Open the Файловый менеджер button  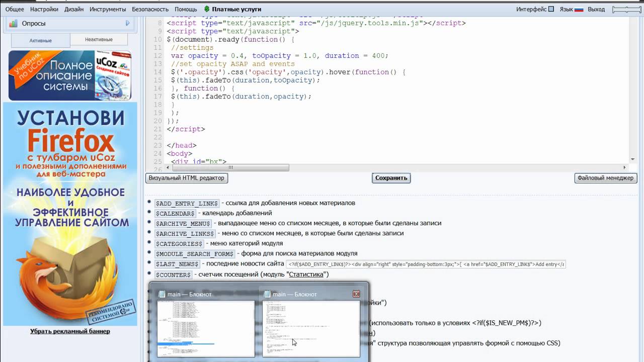[606, 178]
